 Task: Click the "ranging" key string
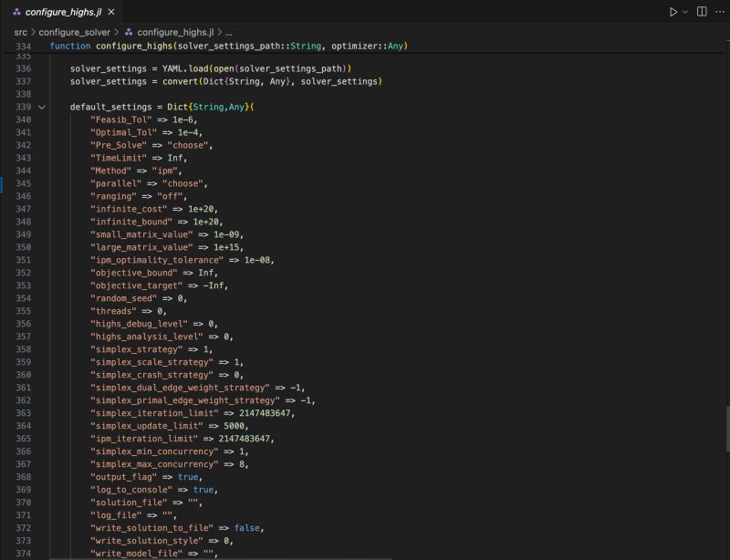tap(113, 196)
